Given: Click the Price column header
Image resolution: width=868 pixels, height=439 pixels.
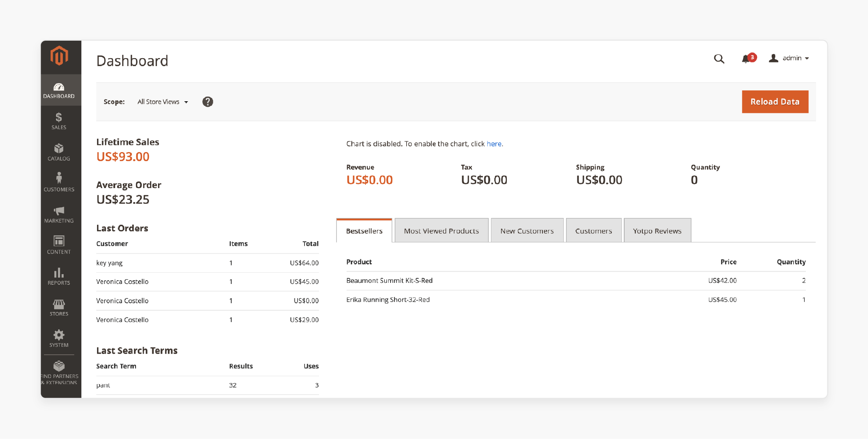Looking at the screenshot, I should [728, 262].
